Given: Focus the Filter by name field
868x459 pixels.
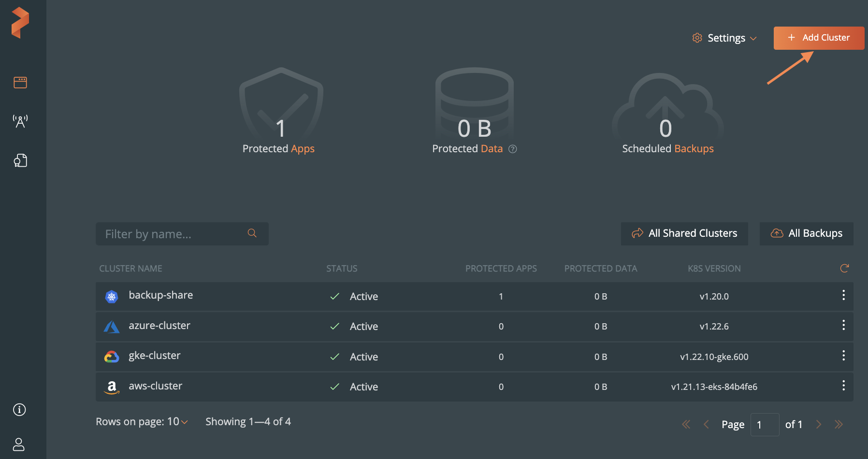Looking at the screenshot, I should click(174, 234).
